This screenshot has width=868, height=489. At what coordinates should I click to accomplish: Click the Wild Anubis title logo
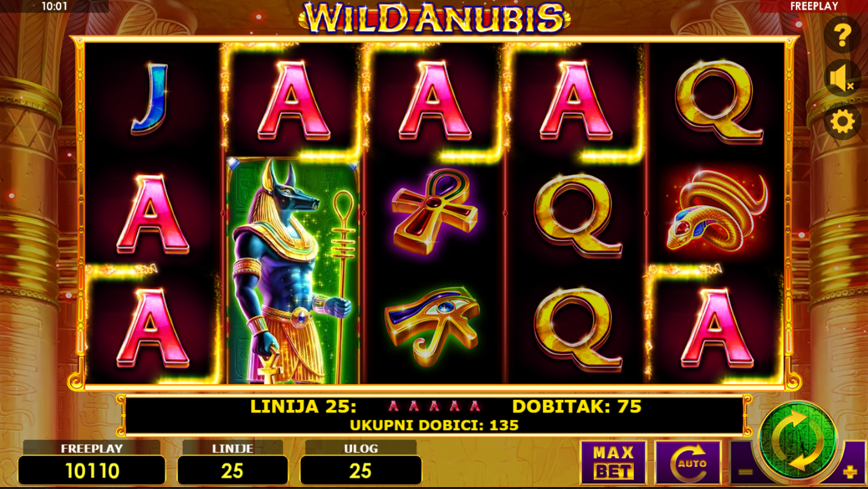click(x=434, y=17)
